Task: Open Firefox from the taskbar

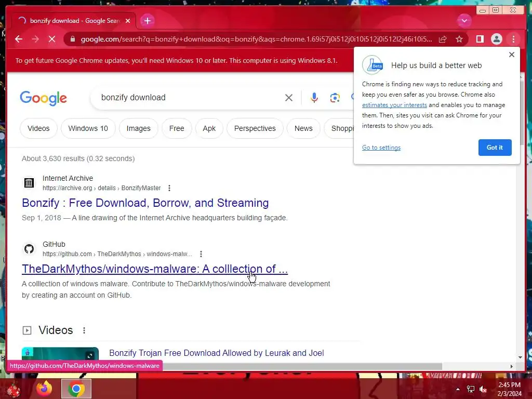Action: [x=44, y=389]
